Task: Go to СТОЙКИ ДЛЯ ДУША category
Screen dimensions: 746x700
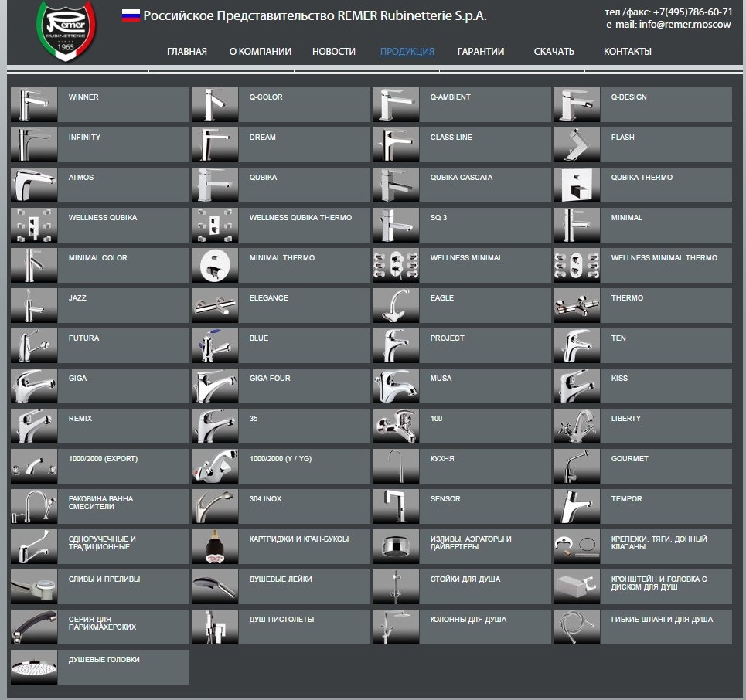Action: click(x=465, y=579)
